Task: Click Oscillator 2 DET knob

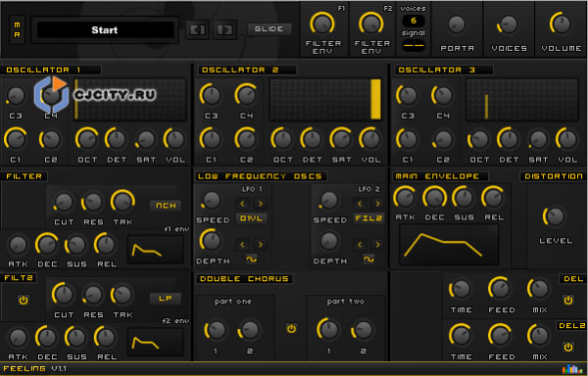Action: coord(312,139)
